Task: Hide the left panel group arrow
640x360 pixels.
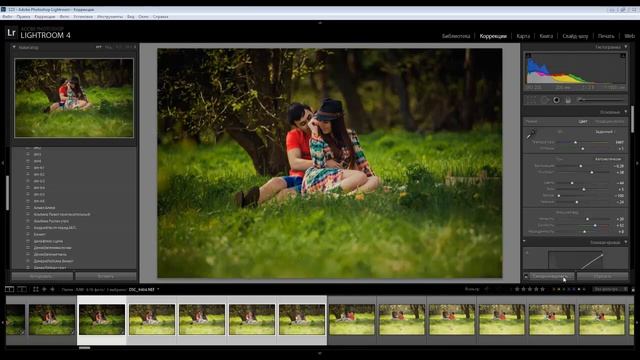Action: click(2, 163)
